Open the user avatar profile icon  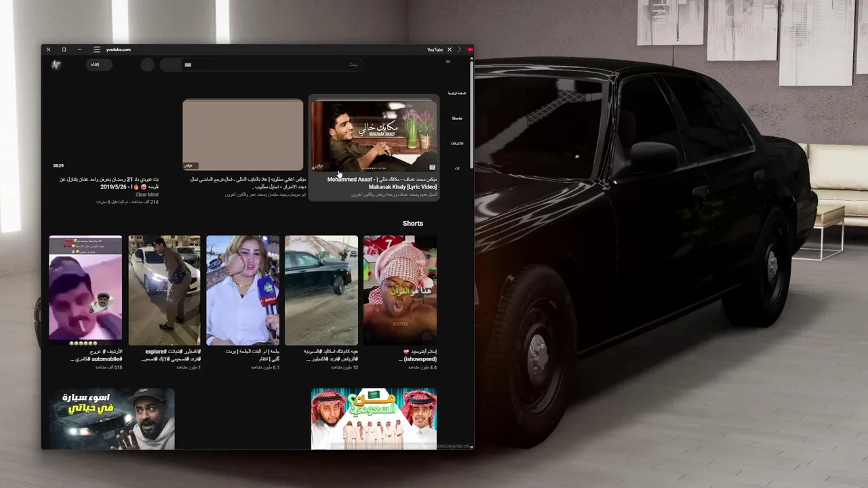[x=57, y=64]
